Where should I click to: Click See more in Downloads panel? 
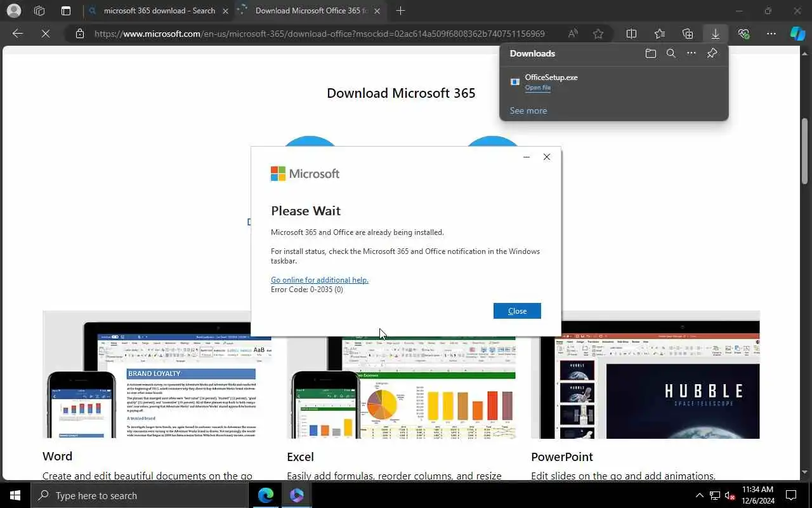coord(528,110)
